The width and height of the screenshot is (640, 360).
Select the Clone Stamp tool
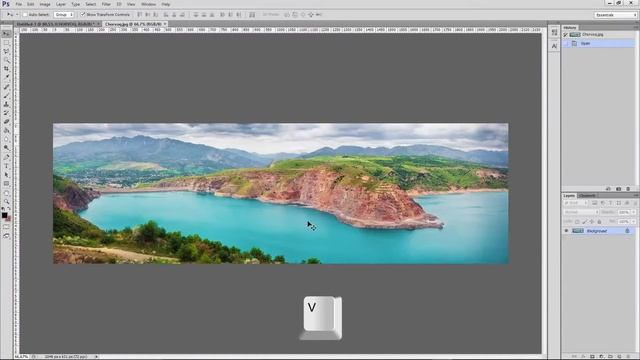click(x=6, y=104)
